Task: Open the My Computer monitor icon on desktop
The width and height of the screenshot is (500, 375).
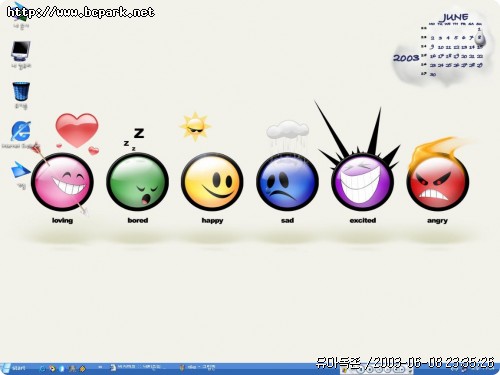Action: 21,51
